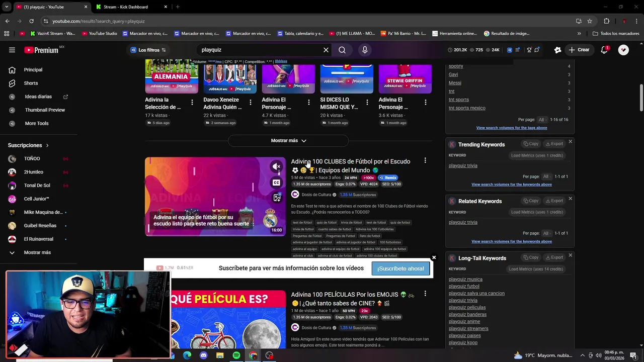The height and width of the screenshot is (362, 644).
Task: Export the Related Keywords list
Action: (x=554, y=201)
